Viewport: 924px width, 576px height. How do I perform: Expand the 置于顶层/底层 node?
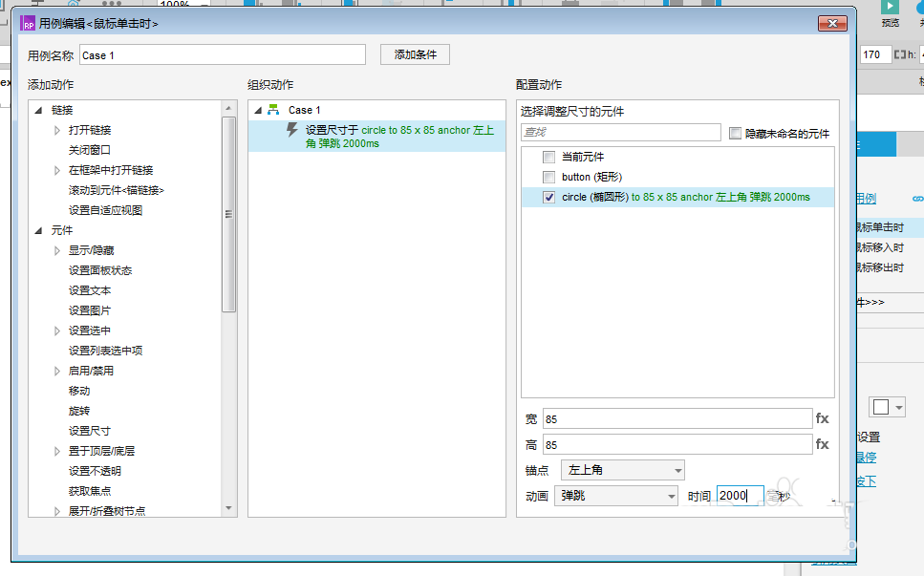(x=57, y=451)
